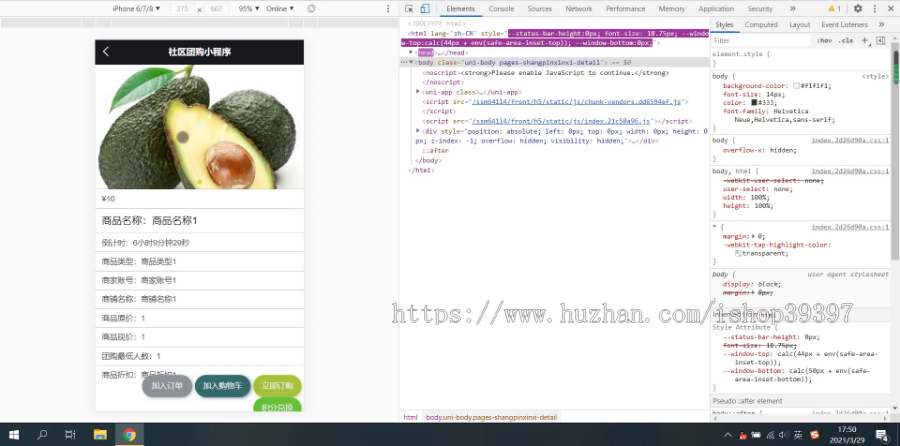Open index.2d26d90a.css:1 link beside overflow-x rule
Image resolution: width=900 pixels, height=446 pixels.
tap(849, 140)
